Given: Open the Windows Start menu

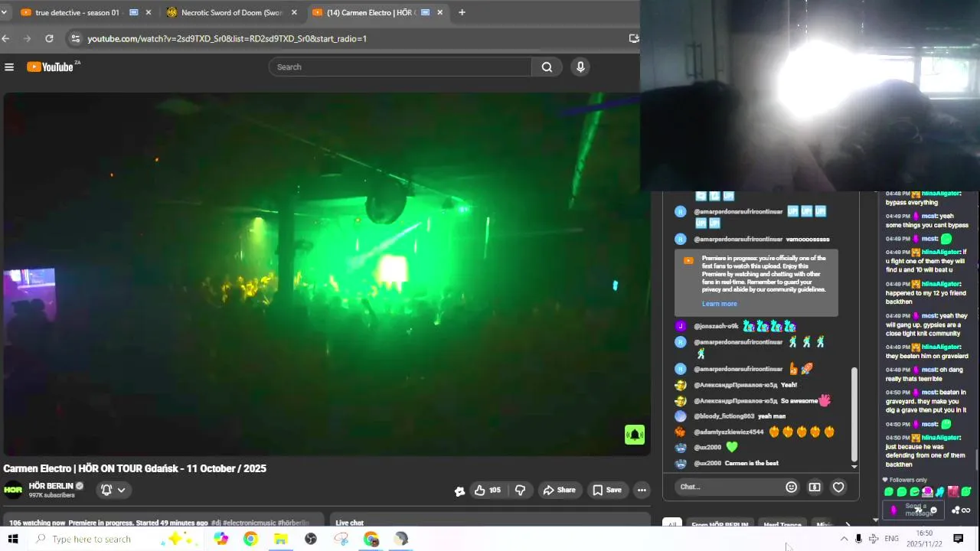Looking at the screenshot, I should point(13,539).
